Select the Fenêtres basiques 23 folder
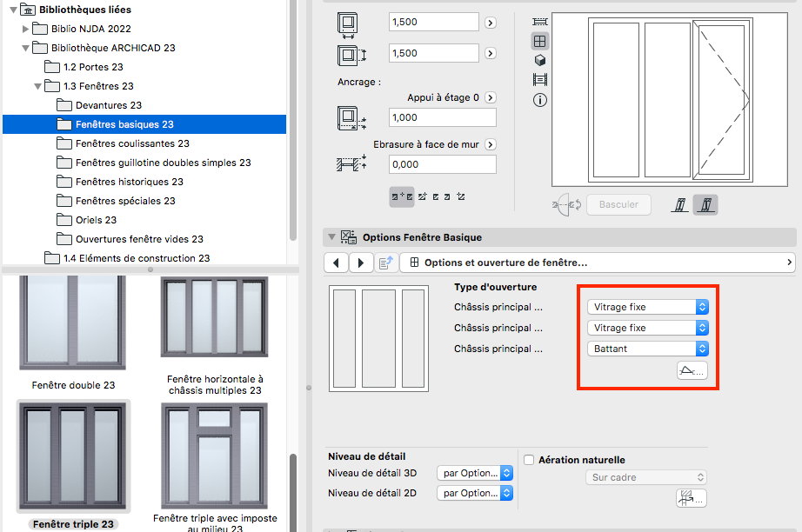Screen dimensions: 802x532 (144, 124)
